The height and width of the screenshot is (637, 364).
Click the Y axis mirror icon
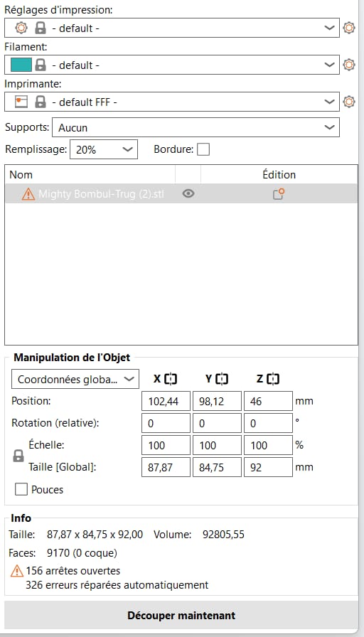click(222, 379)
